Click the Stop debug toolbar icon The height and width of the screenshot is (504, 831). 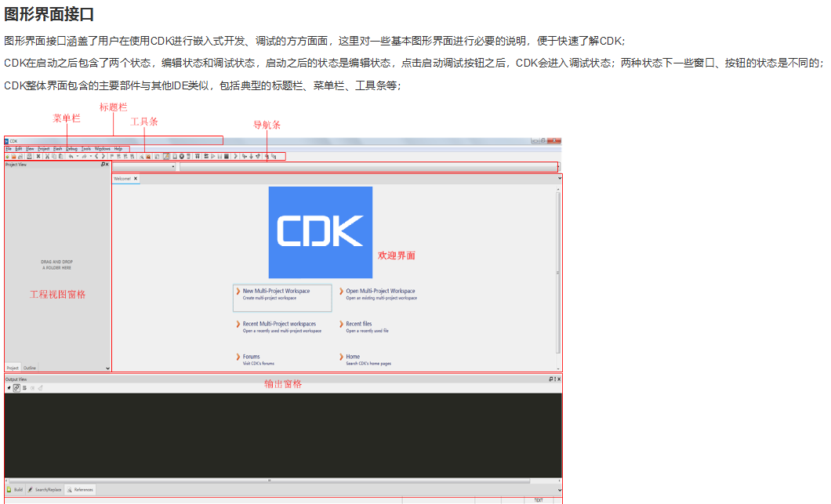[x=227, y=156]
